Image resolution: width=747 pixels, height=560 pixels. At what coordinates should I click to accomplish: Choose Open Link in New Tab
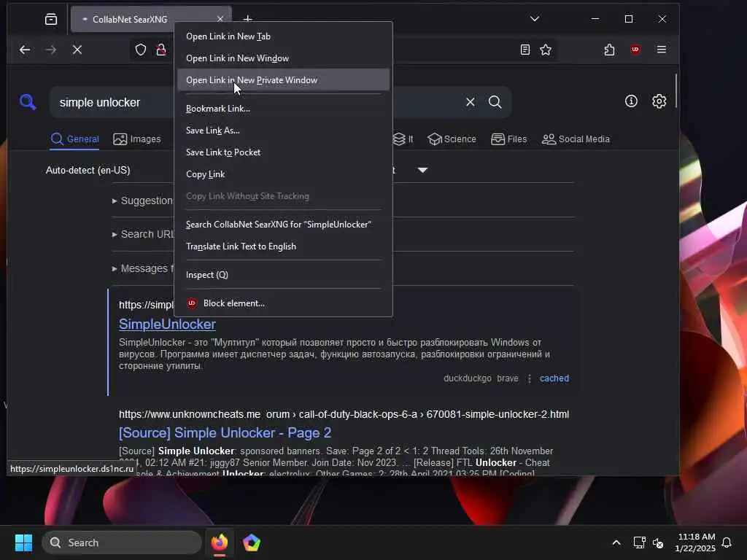click(x=284, y=36)
